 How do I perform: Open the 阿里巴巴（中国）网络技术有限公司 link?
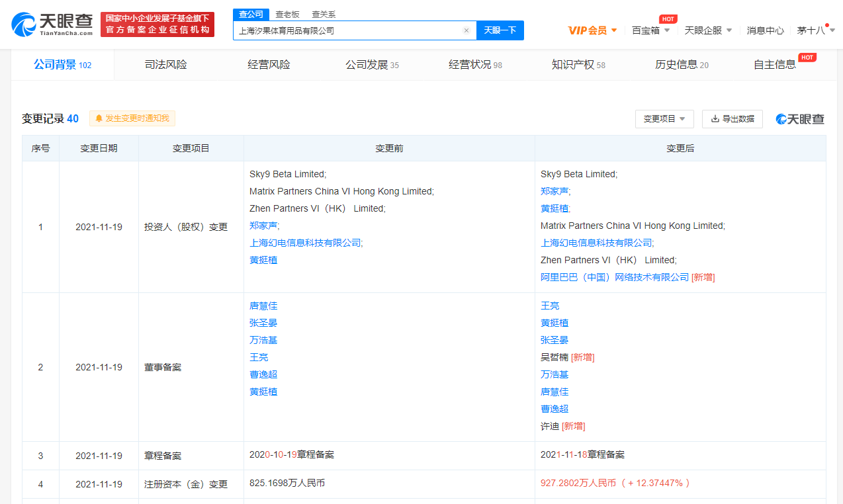(x=615, y=277)
